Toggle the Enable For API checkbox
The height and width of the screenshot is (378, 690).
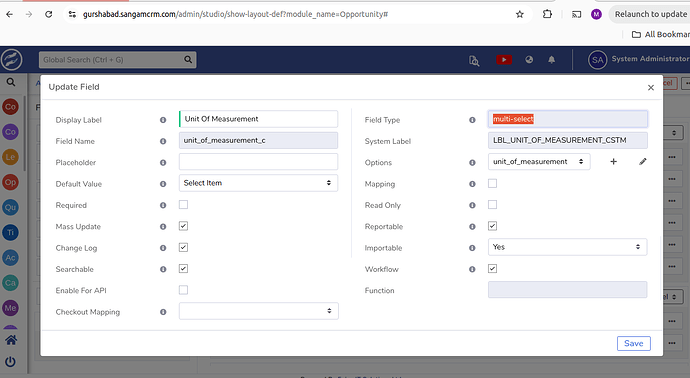point(184,290)
